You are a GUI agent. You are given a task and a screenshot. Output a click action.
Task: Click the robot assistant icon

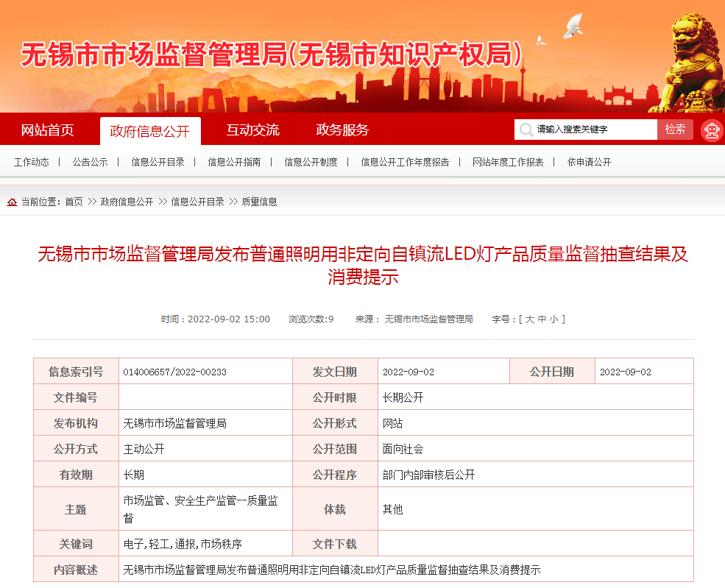711,130
